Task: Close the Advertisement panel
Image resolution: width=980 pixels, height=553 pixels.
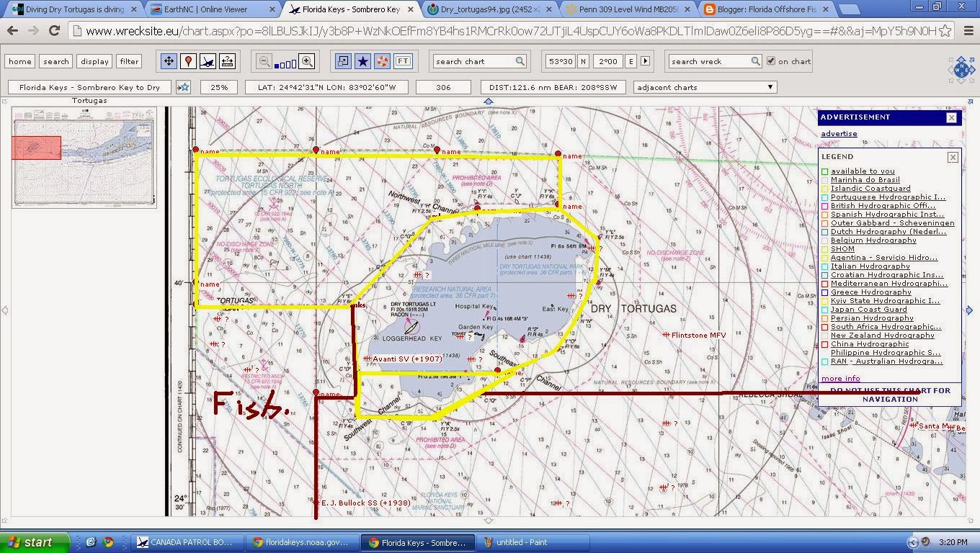Action: [x=951, y=117]
